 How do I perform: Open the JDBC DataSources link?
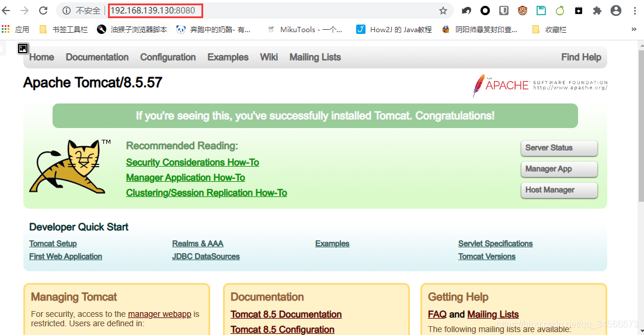[x=206, y=256]
